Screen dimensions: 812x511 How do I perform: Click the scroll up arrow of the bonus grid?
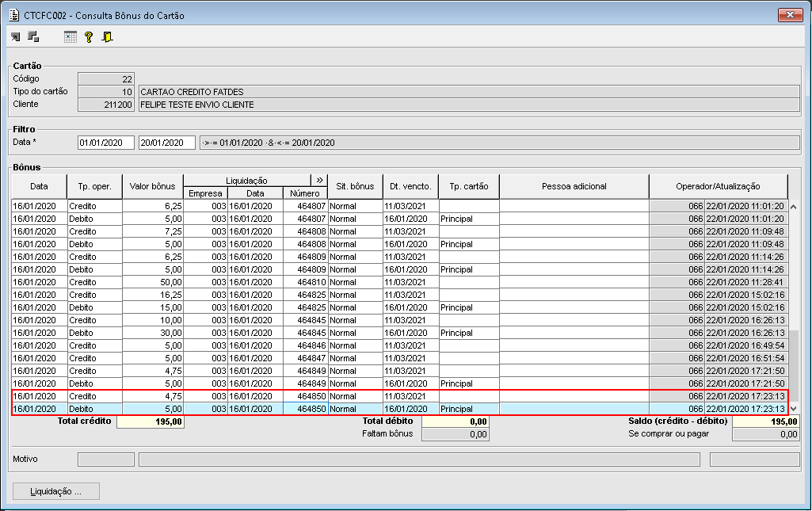click(x=793, y=207)
